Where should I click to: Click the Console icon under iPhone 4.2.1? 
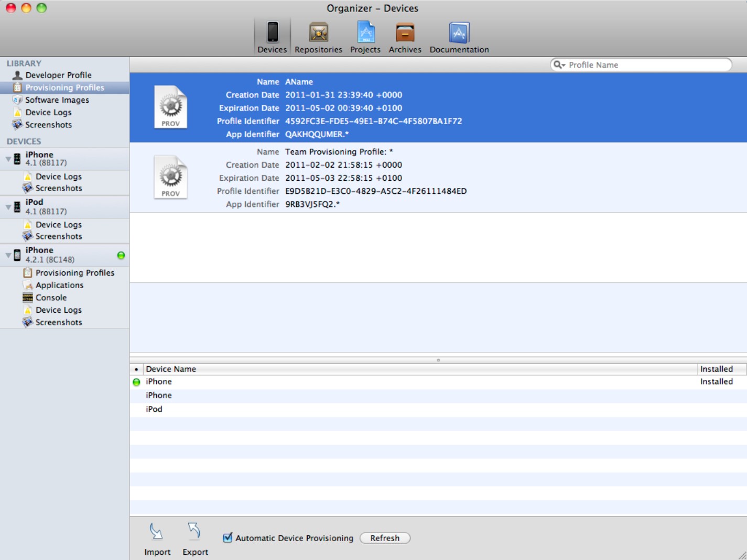pyautogui.click(x=28, y=298)
